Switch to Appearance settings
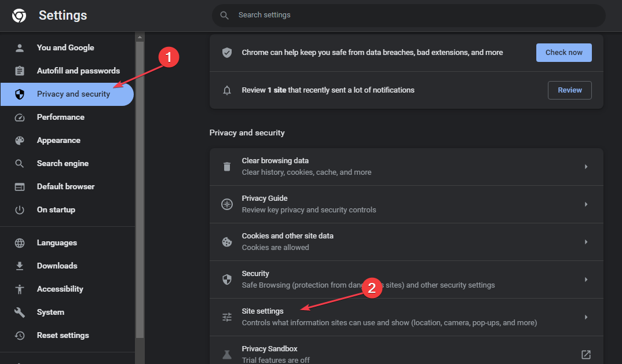 coord(67,141)
